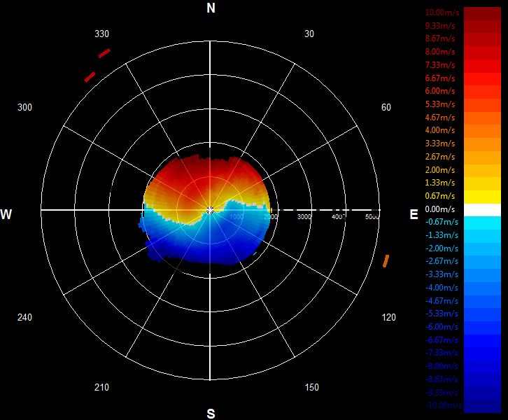Click the 4.67m/s legend label
This screenshot has height=420, width=508.
[440, 118]
